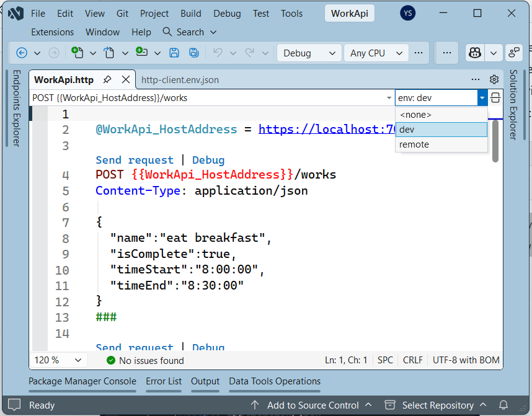Image resolution: width=532 pixels, height=416 pixels.
Task: Click the status bar feedback message icon
Action: [x=14, y=405]
